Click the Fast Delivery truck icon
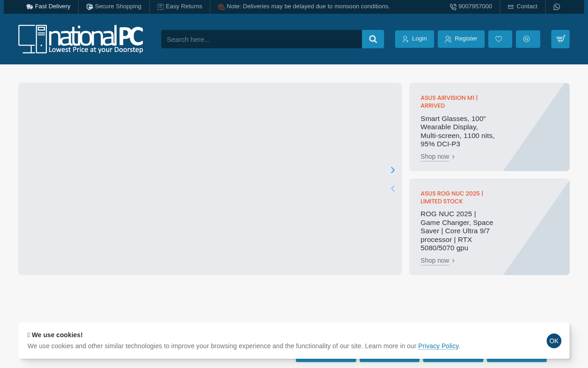Screen dimensions: 588x368 pos(29,7)
